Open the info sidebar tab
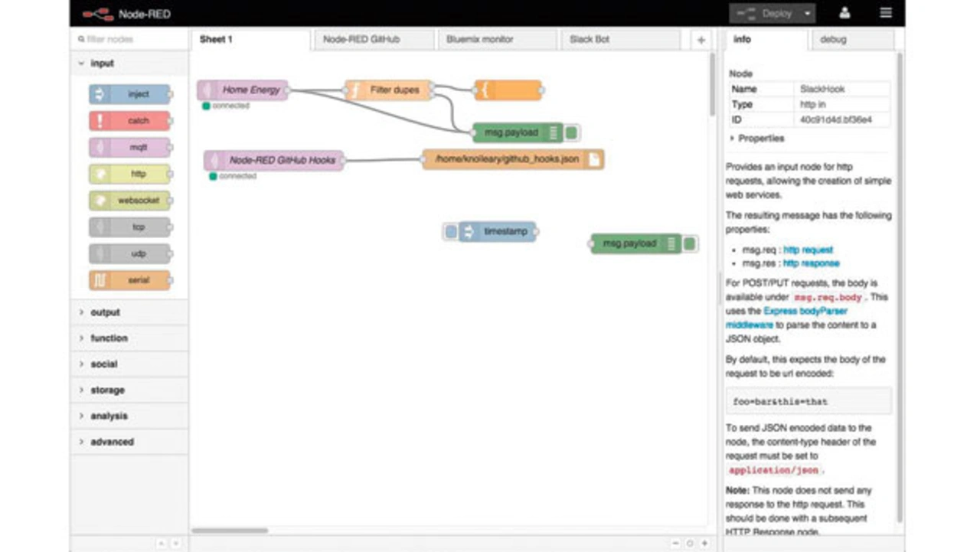Screen dimensions: 980x552 pos(763,40)
